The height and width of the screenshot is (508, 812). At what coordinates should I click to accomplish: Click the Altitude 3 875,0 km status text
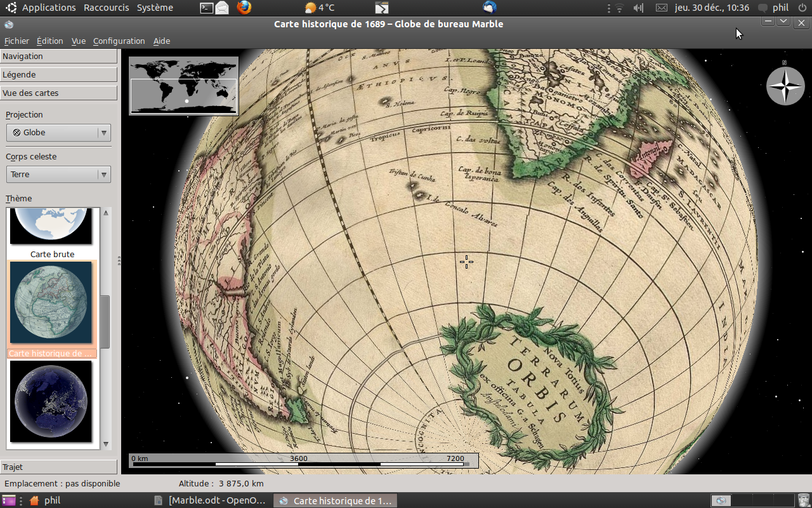coord(221,483)
